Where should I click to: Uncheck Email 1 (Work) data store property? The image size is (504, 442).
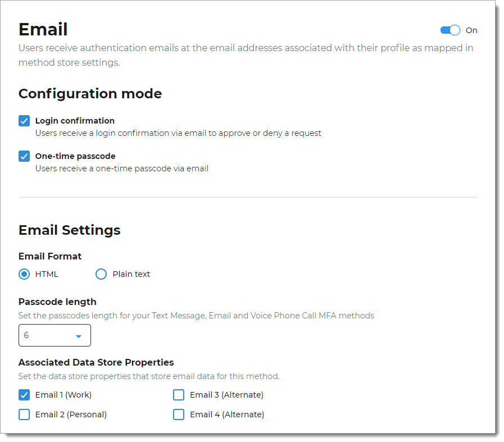(x=24, y=394)
